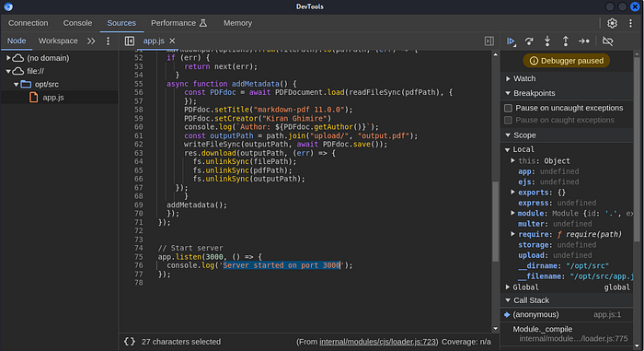Select the Node navigator tab
Image resolution: width=644 pixels, height=351 pixels.
(x=17, y=41)
